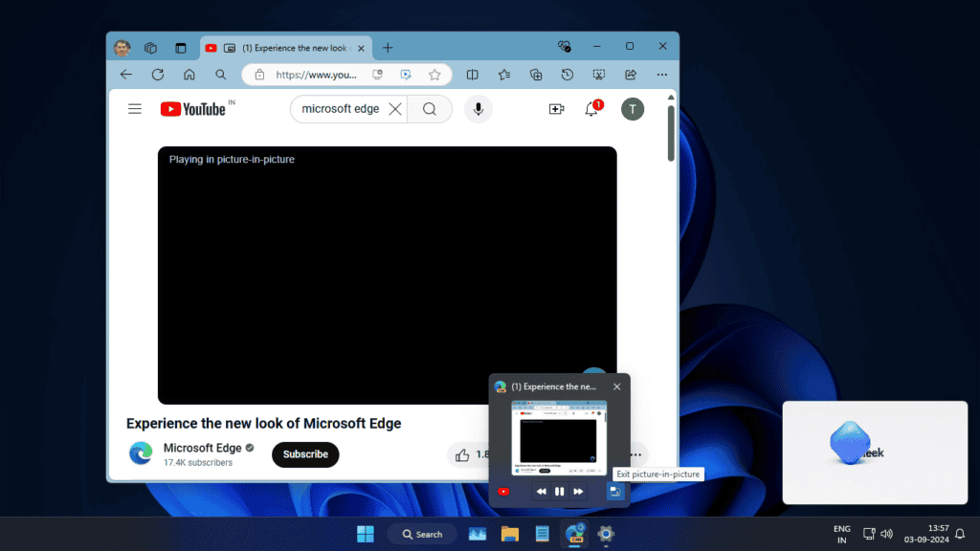Subscribe to the Microsoft Edge channel

pos(305,454)
